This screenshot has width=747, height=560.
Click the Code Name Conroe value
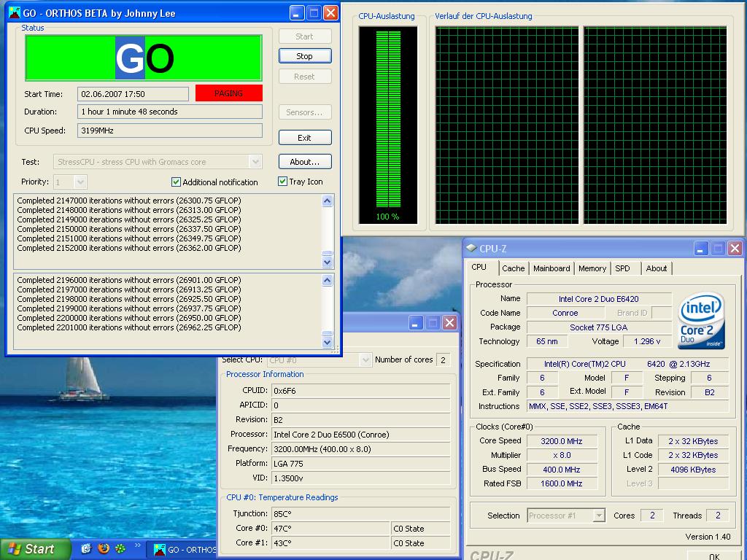tap(565, 313)
